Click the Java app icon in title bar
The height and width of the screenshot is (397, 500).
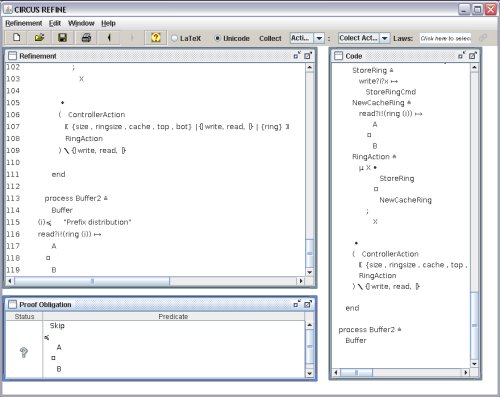(8, 9)
